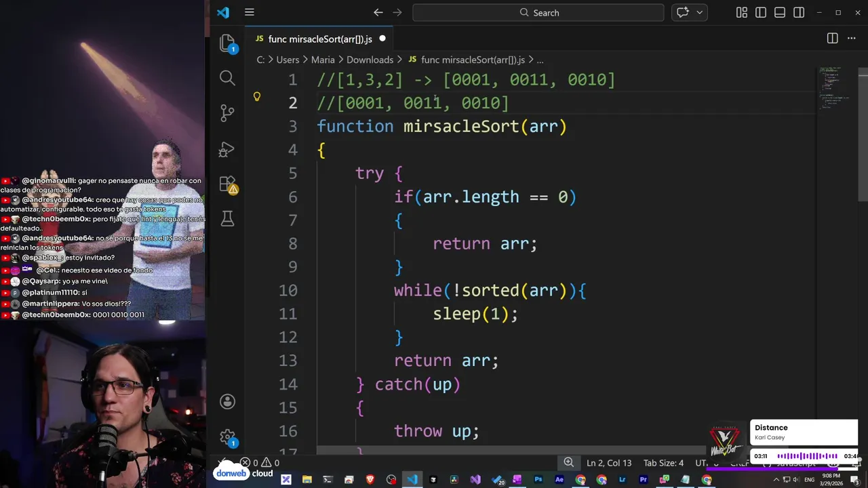Click the unsaved dot on the tab
Screen dimensions: 868x488
382,39
